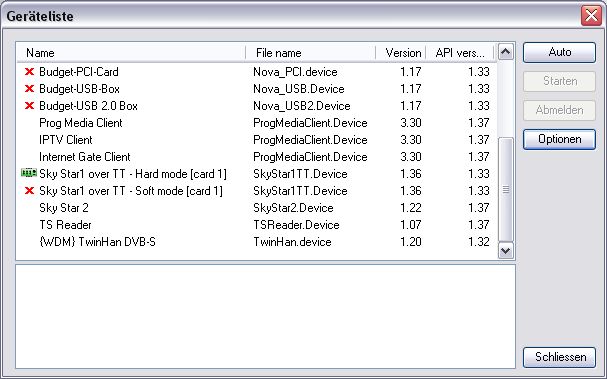
Task: Open the Optionen dialog
Action: 559,139
